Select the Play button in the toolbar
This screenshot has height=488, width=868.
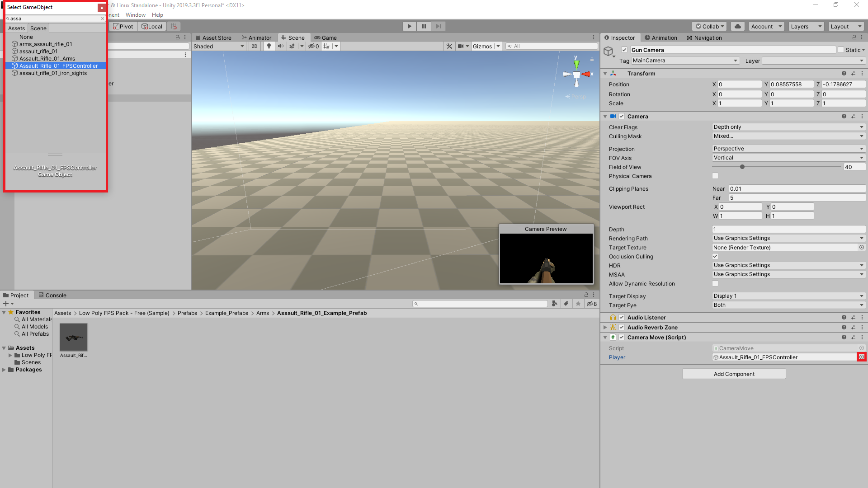pos(409,26)
